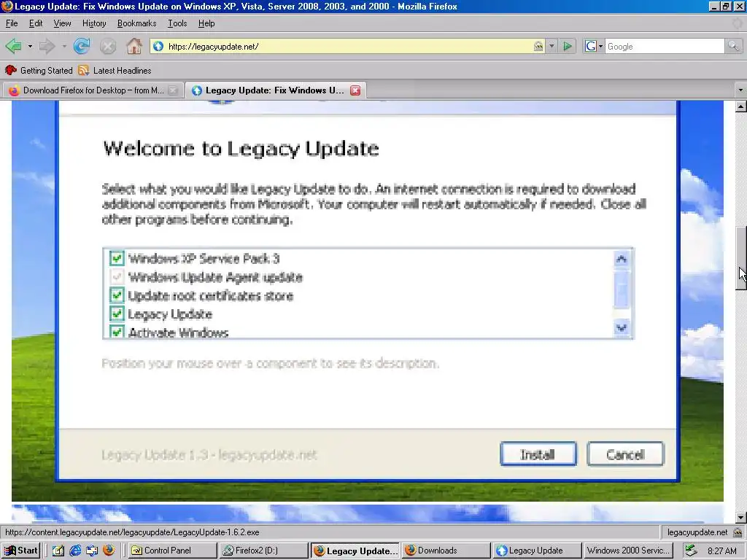Viewport: 747px width, 560px height.
Task: Switch to Windows 2000 Service taskbar window
Action: click(628, 551)
